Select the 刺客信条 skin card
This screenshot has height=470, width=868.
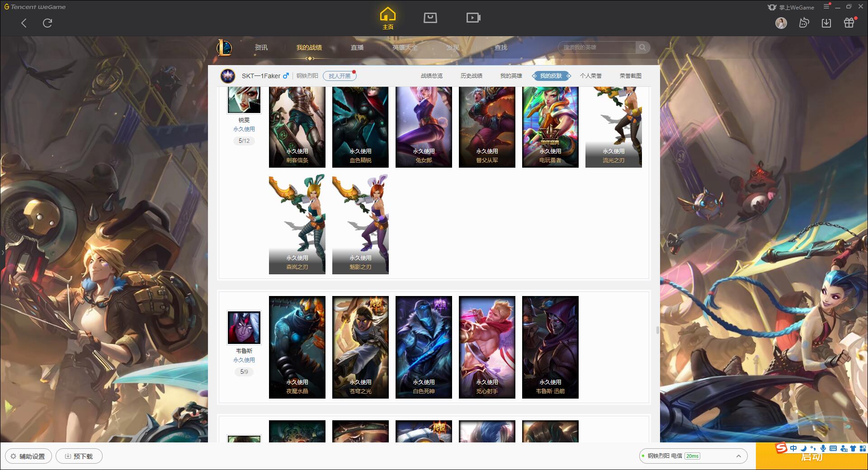[x=297, y=127]
